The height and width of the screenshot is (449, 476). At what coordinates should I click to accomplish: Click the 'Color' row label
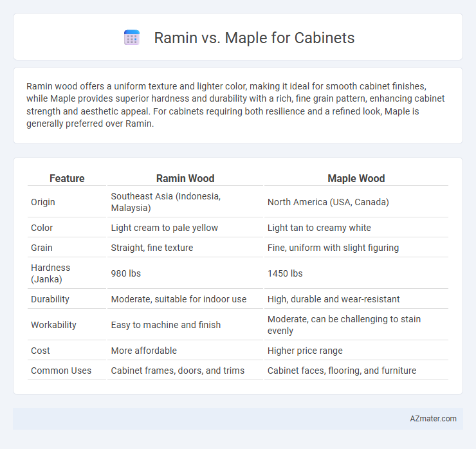(42, 228)
